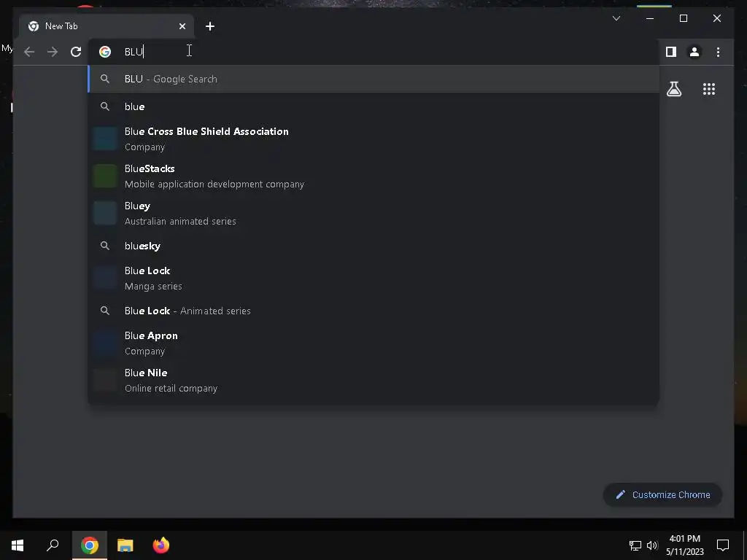
Task: Open the side panel icon
Action: coord(671,52)
